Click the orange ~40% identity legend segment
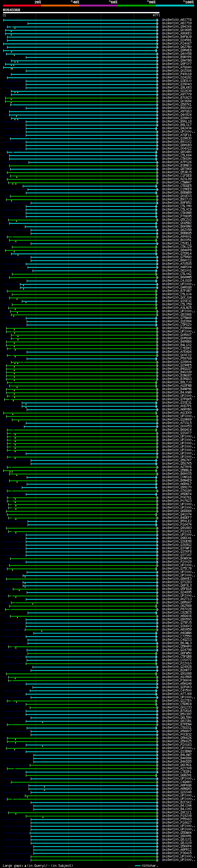Viewport: 197px width, 868px height. [x=60, y=6]
